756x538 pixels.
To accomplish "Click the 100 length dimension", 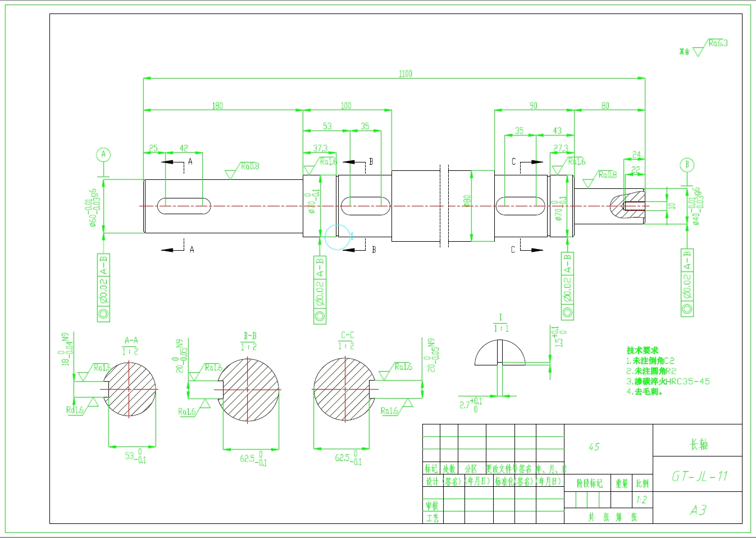I will [346, 106].
